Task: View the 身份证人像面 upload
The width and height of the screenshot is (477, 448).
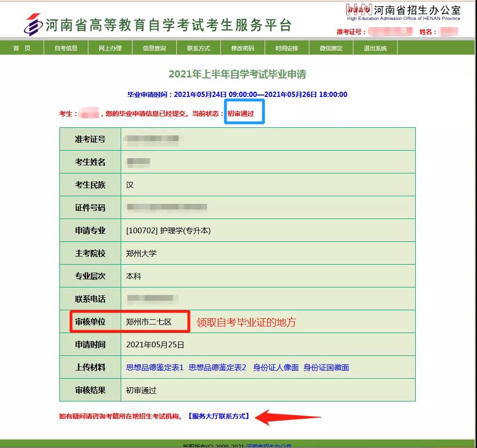Action: (x=276, y=367)
